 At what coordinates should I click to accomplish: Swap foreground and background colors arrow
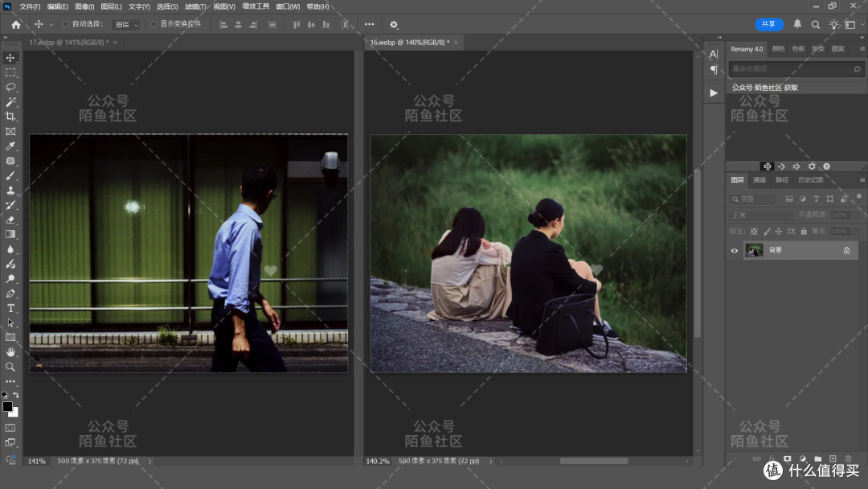pyautogui.click(x=16, y=395)
